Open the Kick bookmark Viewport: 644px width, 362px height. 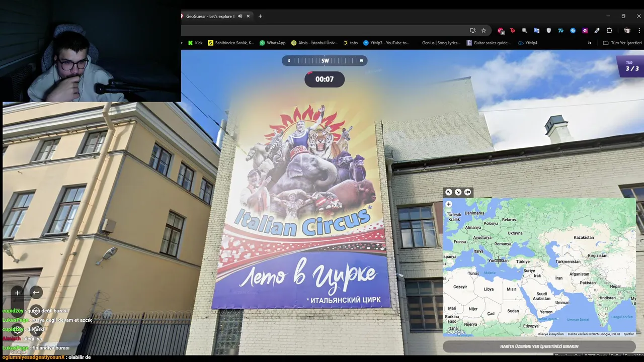click(x=195, y=43)
